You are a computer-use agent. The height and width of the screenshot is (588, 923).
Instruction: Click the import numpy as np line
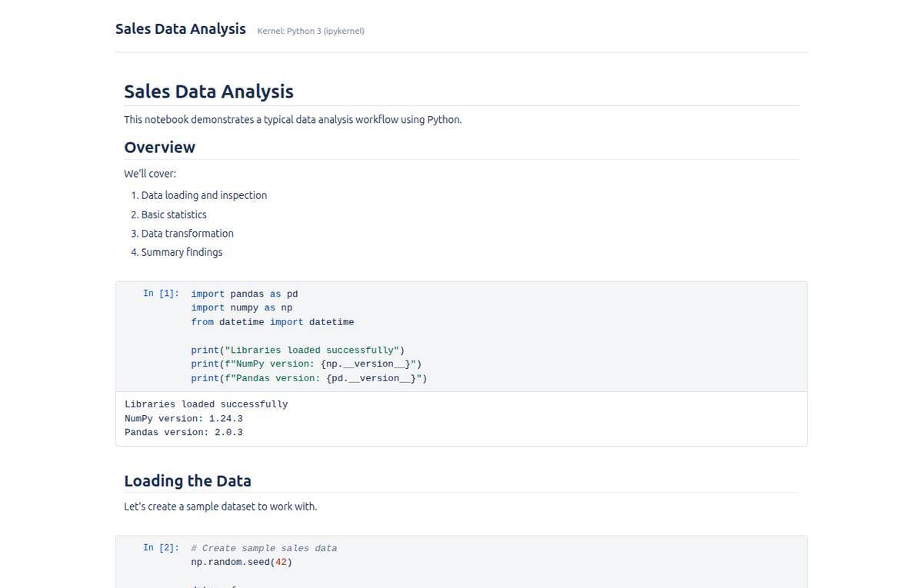(x=242, y=307)
